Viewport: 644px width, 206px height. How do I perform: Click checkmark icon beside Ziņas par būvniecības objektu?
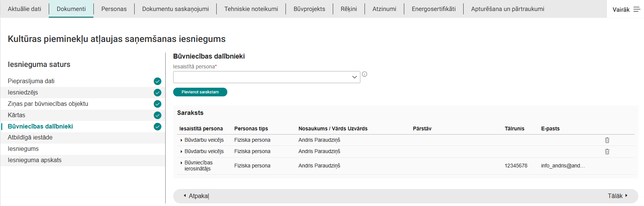[x=158, y=104]
